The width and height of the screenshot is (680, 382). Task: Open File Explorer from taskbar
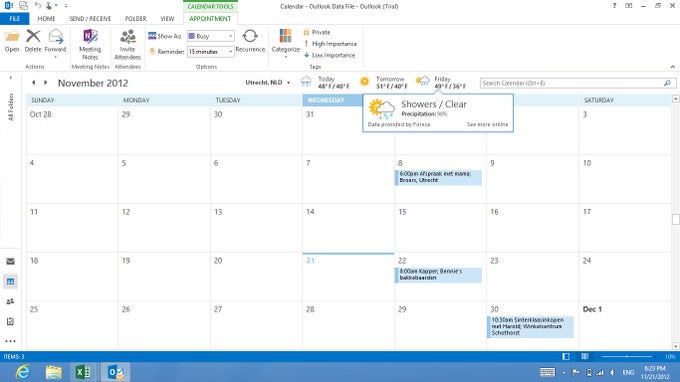tap(53, 372)
